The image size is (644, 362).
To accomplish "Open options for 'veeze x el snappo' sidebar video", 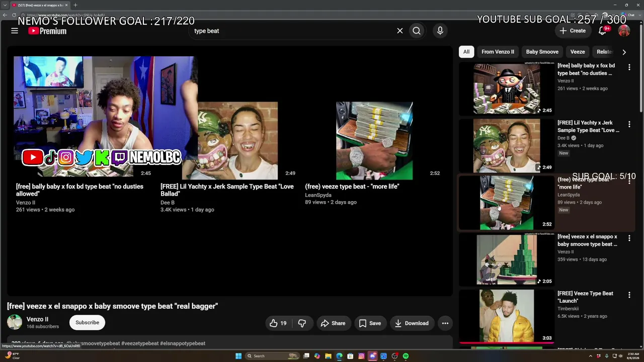I will coord(629,238).
